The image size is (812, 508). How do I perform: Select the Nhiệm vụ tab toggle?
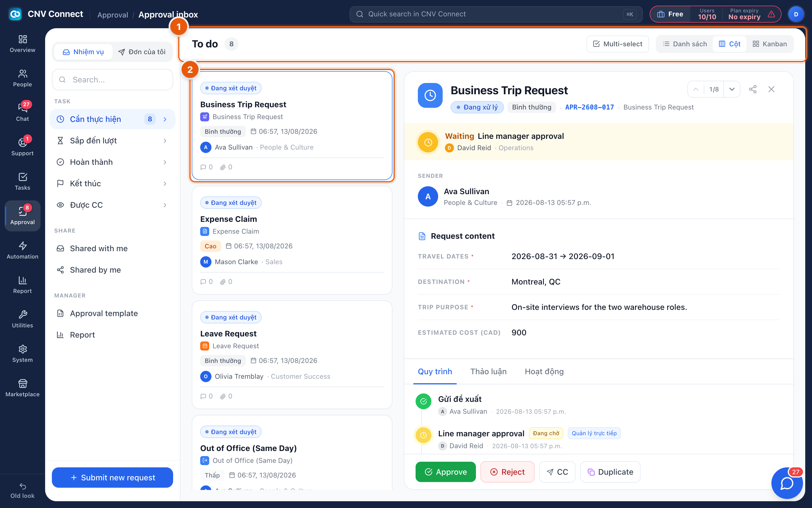coord(83,52)
